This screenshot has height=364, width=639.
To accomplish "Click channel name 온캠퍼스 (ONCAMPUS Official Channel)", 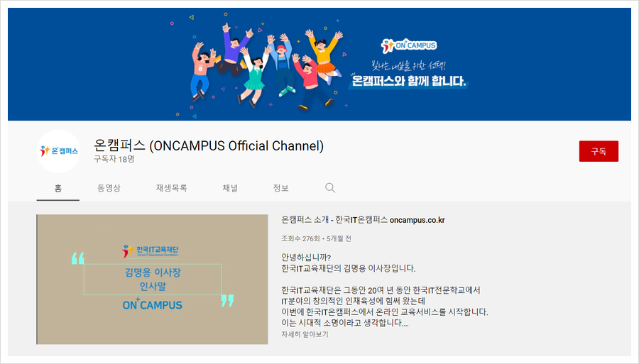I will (209, 145).
